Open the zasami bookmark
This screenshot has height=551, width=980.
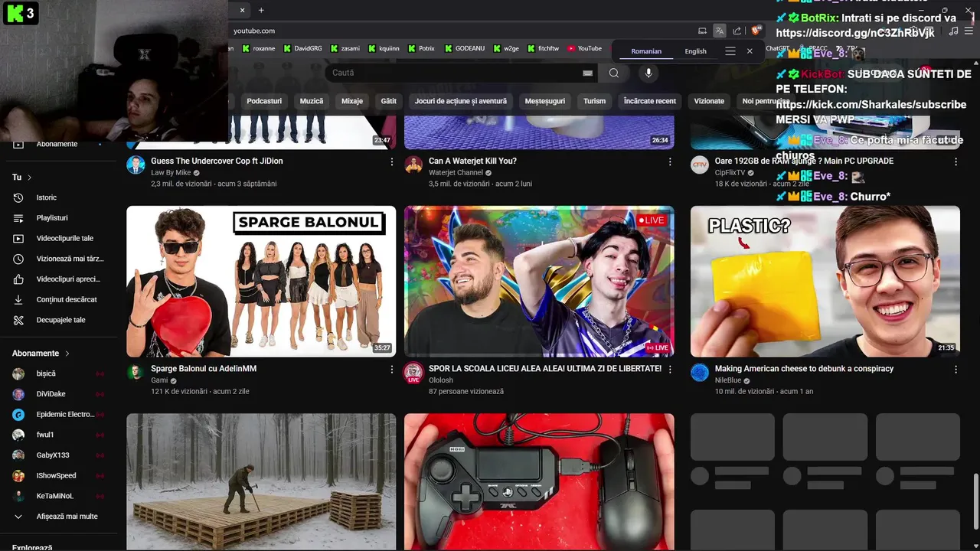[345, 48]
